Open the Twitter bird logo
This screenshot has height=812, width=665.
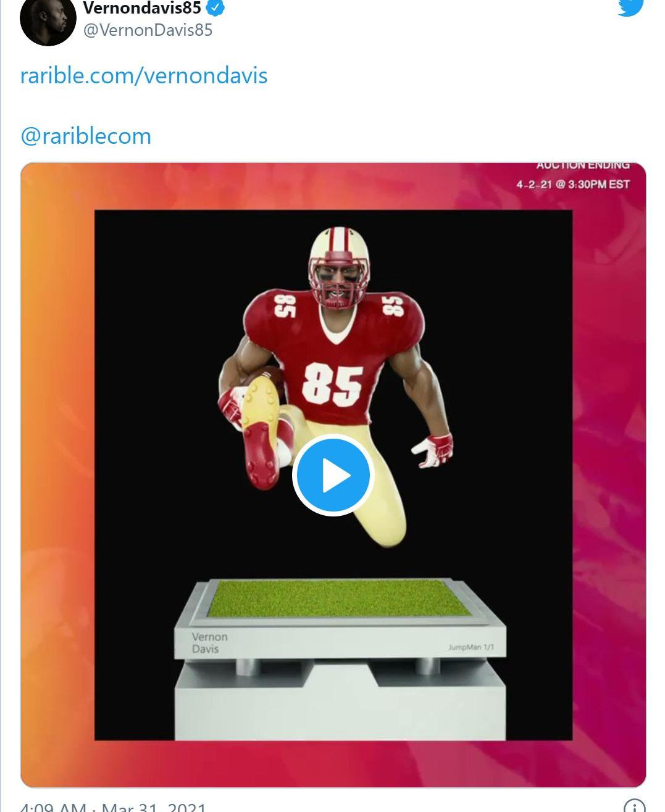(x=630, y=7)
